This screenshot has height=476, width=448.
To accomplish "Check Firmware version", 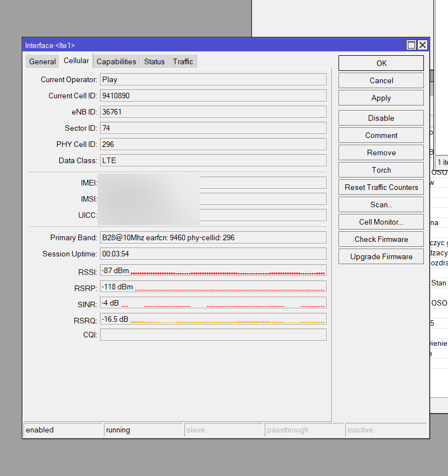I will pos(381,239).
